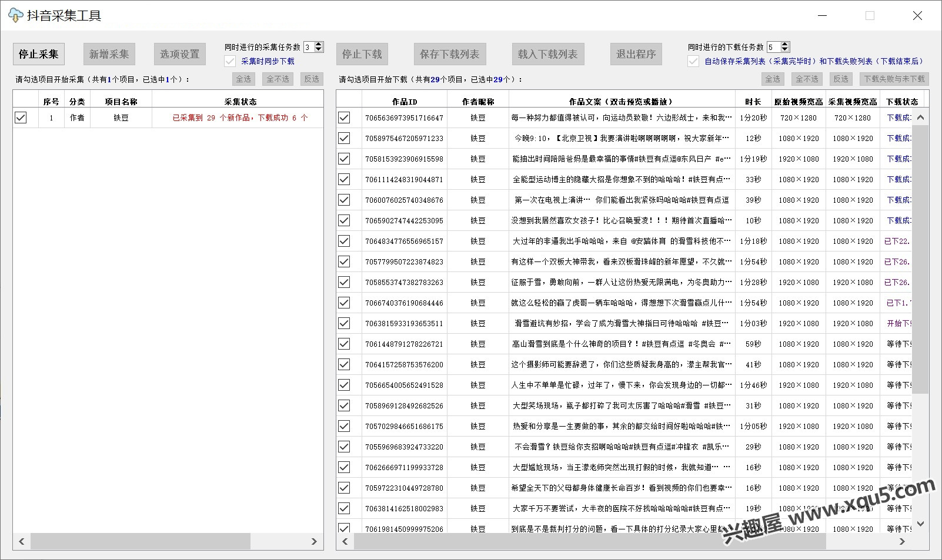Select work ID 7063815933193653511
Image resolution: width=942 pixels, height=560 pixels.
[x=404, y=323]
